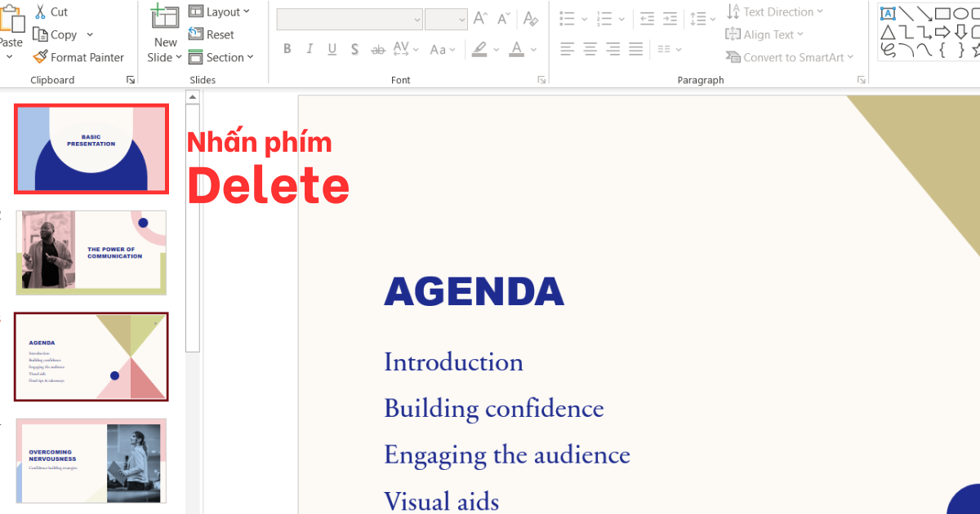
Task: Select the Cut tool
Action: tap(51, 11)
